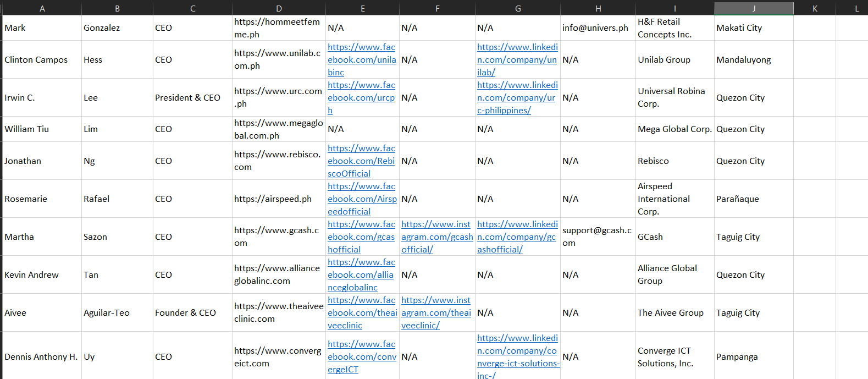This screenshot has height=379, width=868.
Task: Click the 'Clinton Campos' cell
Action: coord(42,59)
